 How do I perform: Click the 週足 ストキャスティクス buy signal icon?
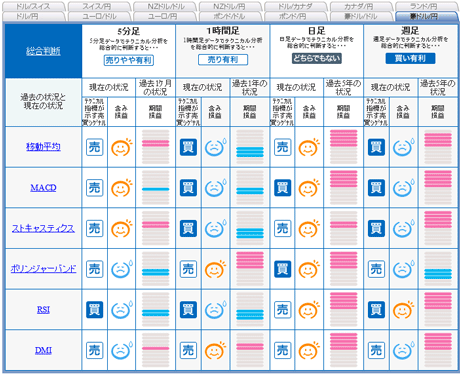376,229
